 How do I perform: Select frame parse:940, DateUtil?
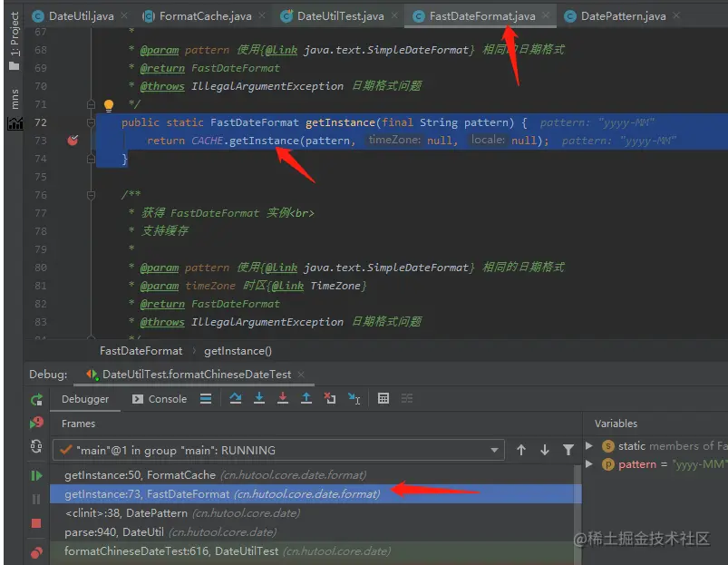click(312, 532)
